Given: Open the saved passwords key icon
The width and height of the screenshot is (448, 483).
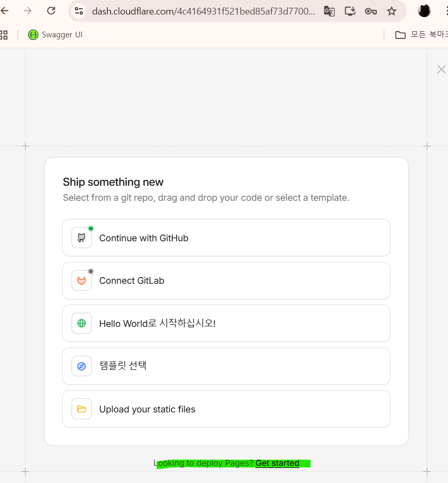Looking at the screenshot, I should 371,11.
